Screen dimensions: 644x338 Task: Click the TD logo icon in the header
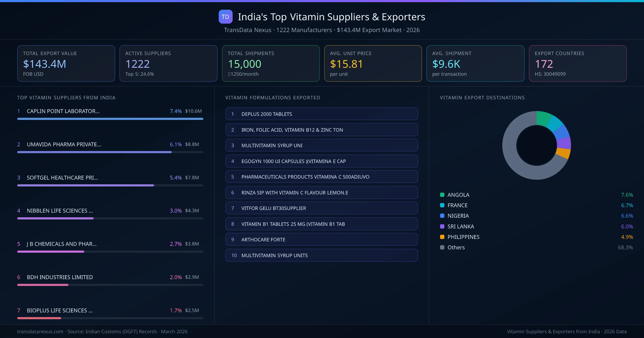click(x=225, y=17)
